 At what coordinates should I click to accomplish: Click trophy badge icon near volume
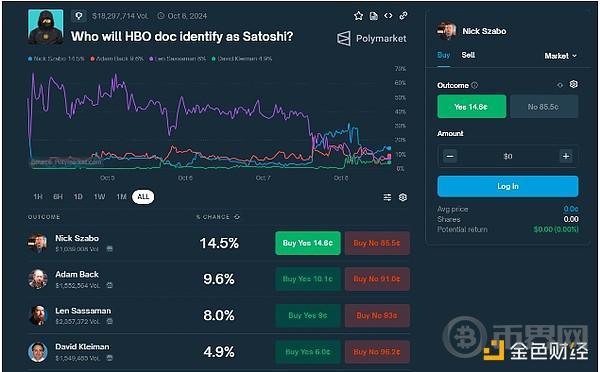pos(78,16)
